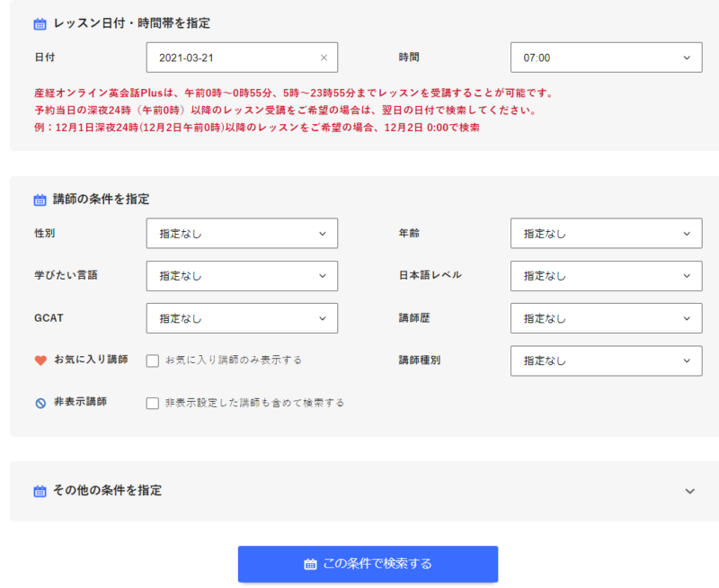Open the 講師種別 dropdown

coord(606,361)
